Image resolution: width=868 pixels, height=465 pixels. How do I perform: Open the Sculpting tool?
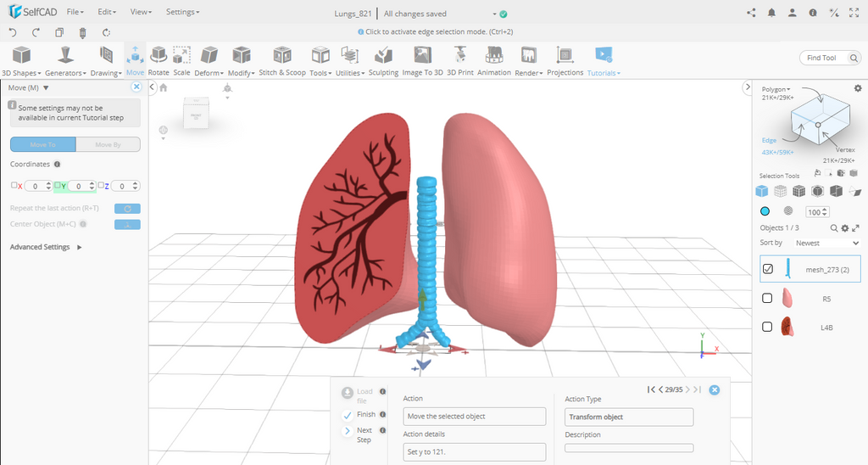tap(383, 59)
